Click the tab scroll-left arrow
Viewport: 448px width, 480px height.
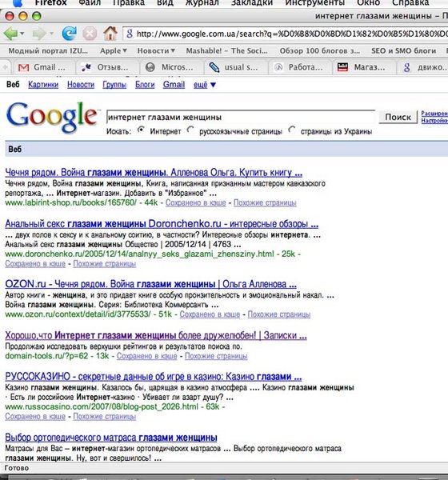coord(6,67)
